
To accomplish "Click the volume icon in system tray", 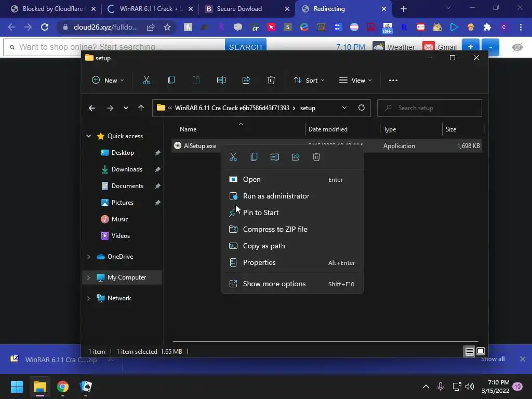I will [470, 387].
